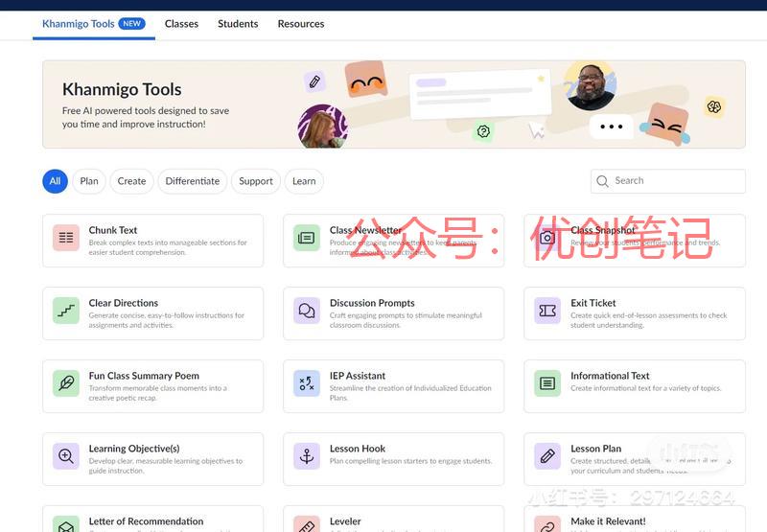Screen dimensions: 767x532
Task: Click the Learning Objective(s) magnifier icon
Action: tap(66, 456)
